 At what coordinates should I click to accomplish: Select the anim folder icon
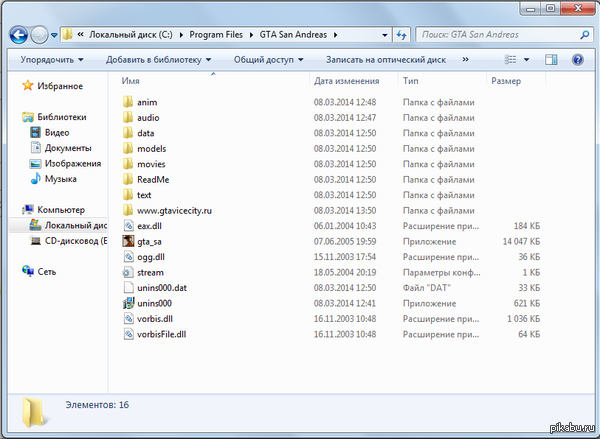(x=127, y=102)
